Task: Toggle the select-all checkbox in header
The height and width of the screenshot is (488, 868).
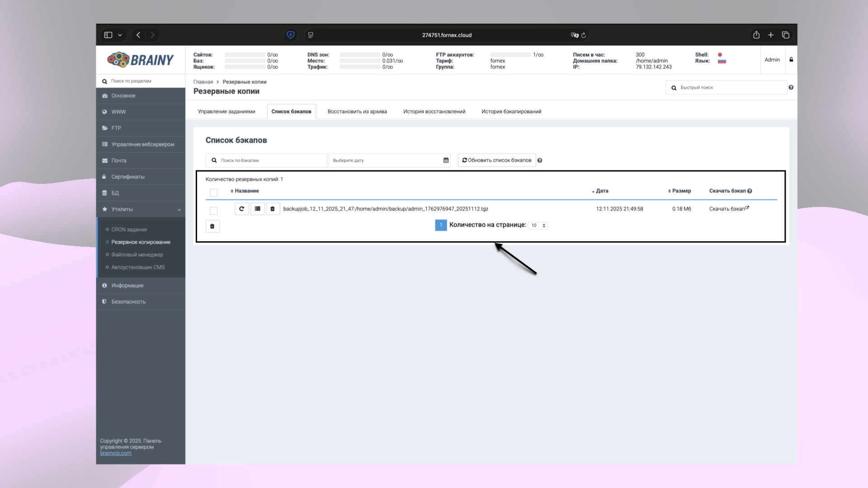Action: coord(213,193)
